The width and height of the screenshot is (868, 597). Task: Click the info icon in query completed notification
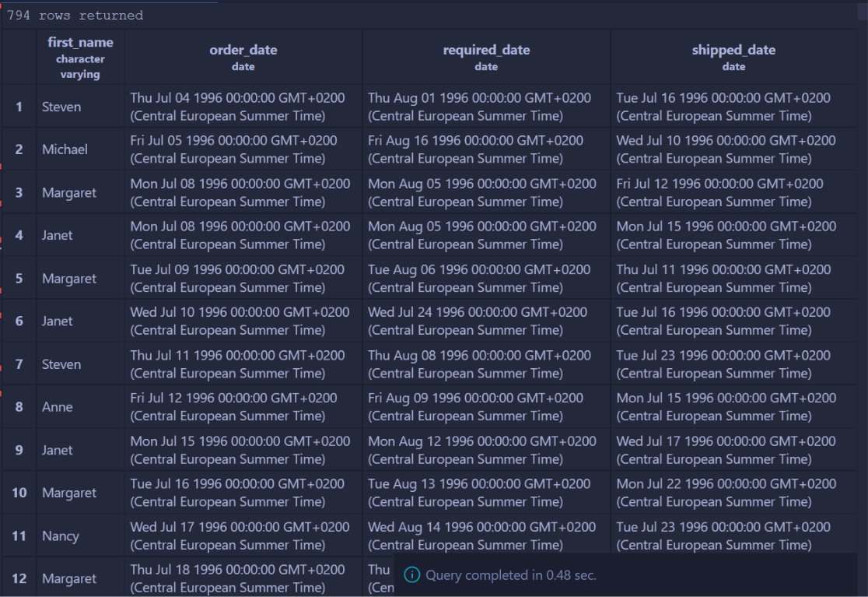click(x=412, y=575)
